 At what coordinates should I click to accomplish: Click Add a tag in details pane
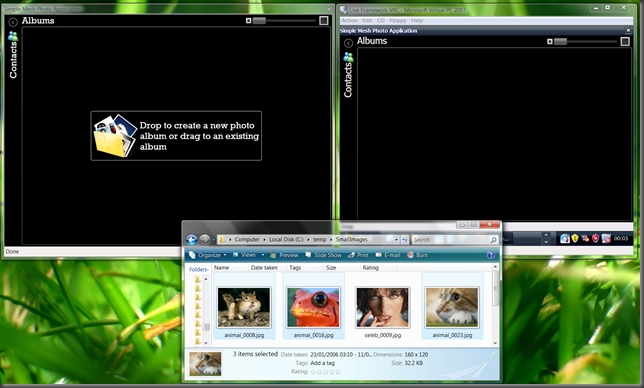[322, 363]
